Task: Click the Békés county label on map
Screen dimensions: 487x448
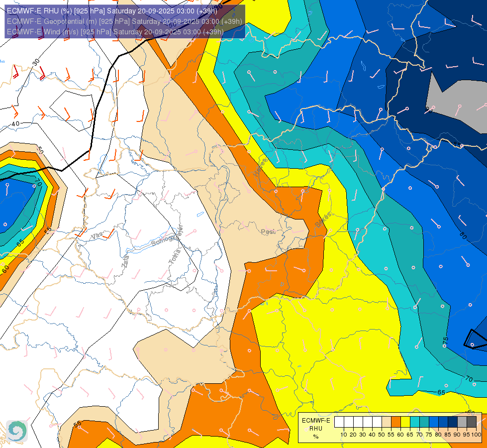Action: [x=323, y=220]
